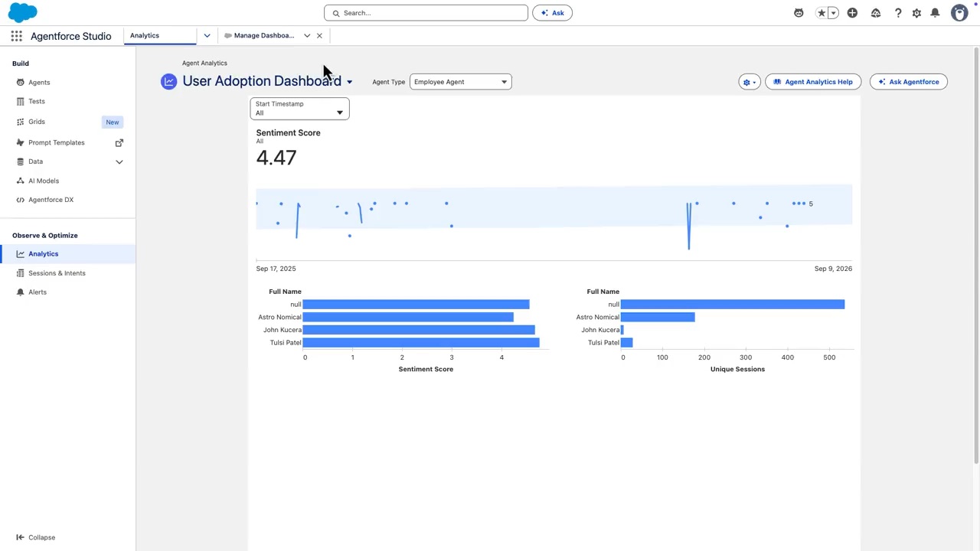Close the Manage Dashboards tab
Viewport: 980px width, 551px height.
tap(319, 35)
